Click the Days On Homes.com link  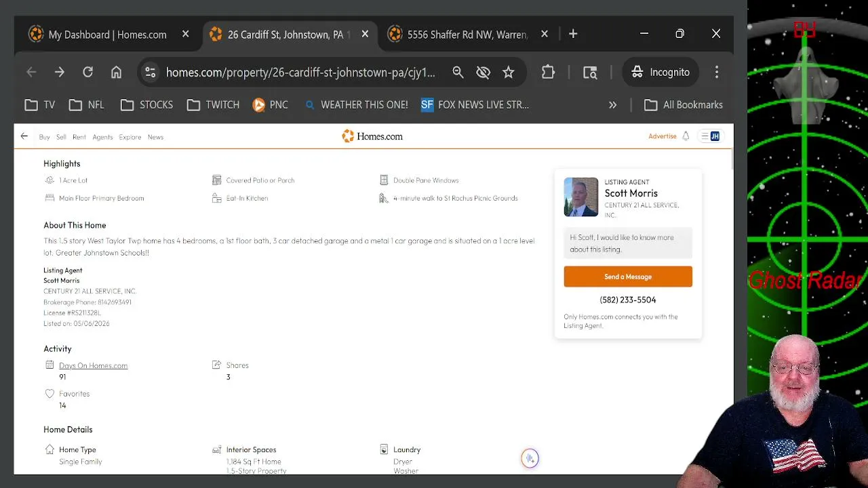93,366
